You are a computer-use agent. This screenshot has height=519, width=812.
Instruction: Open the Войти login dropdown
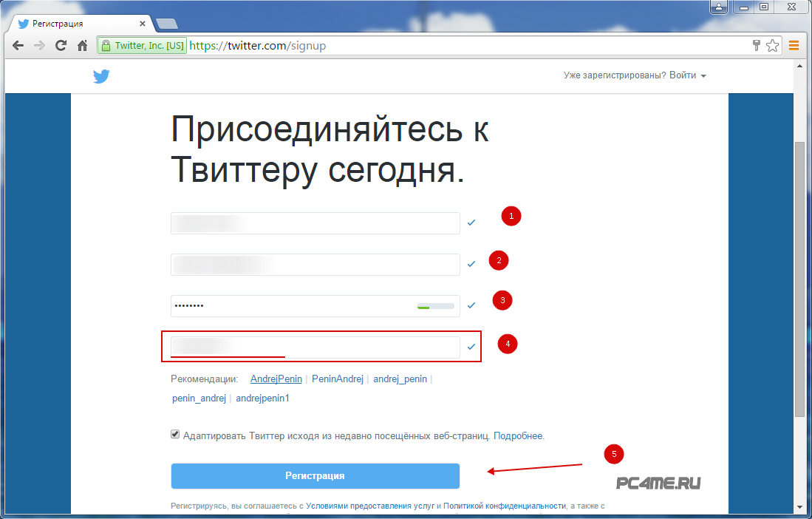(688, 75)
